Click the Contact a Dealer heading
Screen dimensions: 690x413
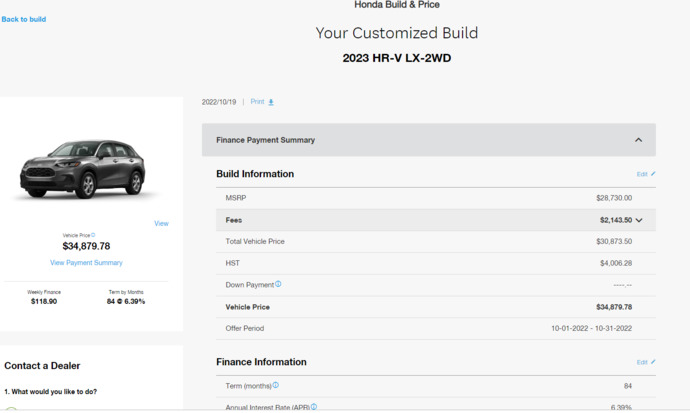42,365
